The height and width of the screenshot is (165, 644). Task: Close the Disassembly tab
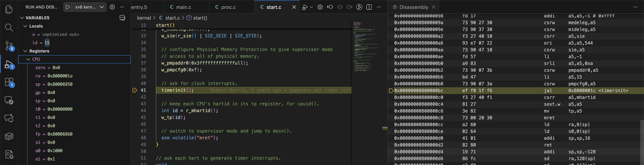(434, 7)
